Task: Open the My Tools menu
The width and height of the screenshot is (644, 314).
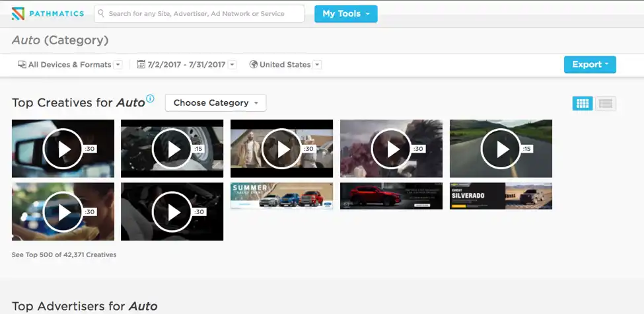Action: click(346, 14)
